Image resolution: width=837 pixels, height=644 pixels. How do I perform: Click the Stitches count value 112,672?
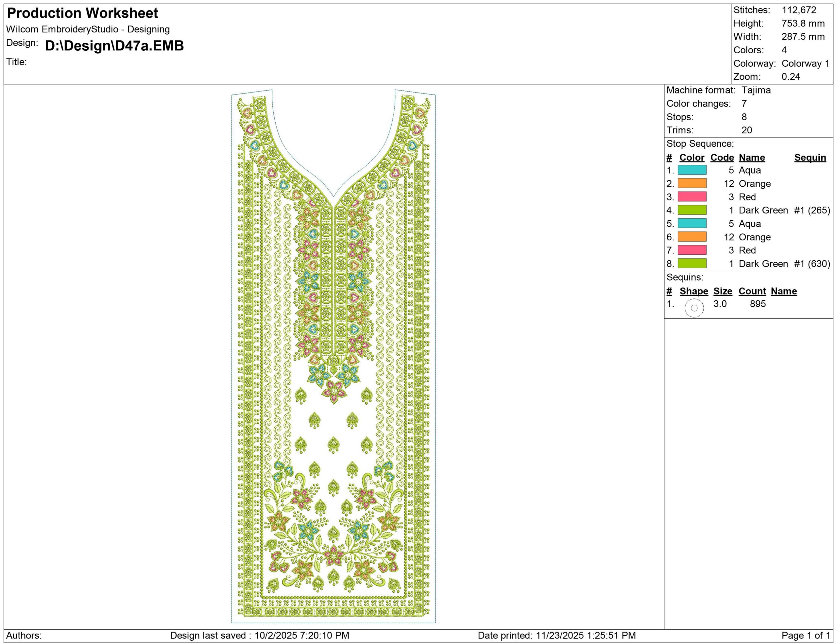pyautogui.click(x=799, y=10)
